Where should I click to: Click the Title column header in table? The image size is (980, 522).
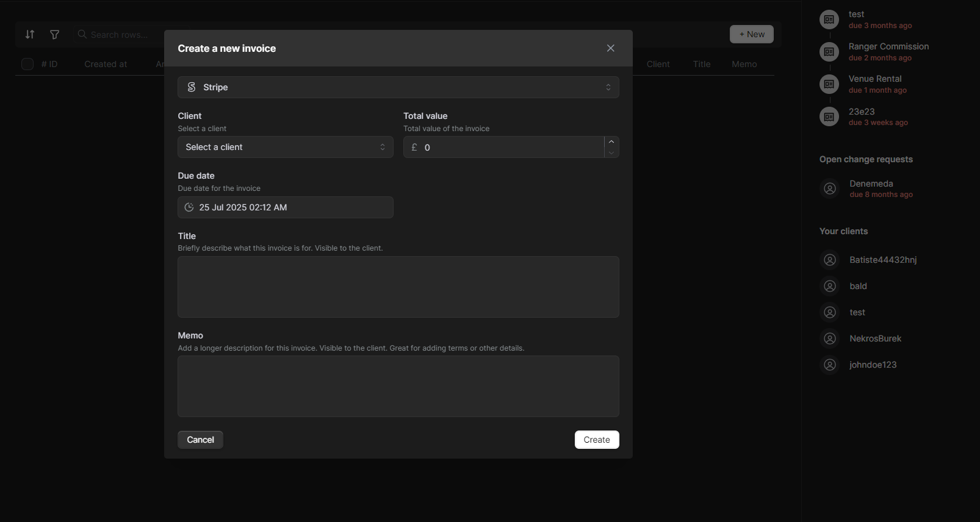pos(702,64)
